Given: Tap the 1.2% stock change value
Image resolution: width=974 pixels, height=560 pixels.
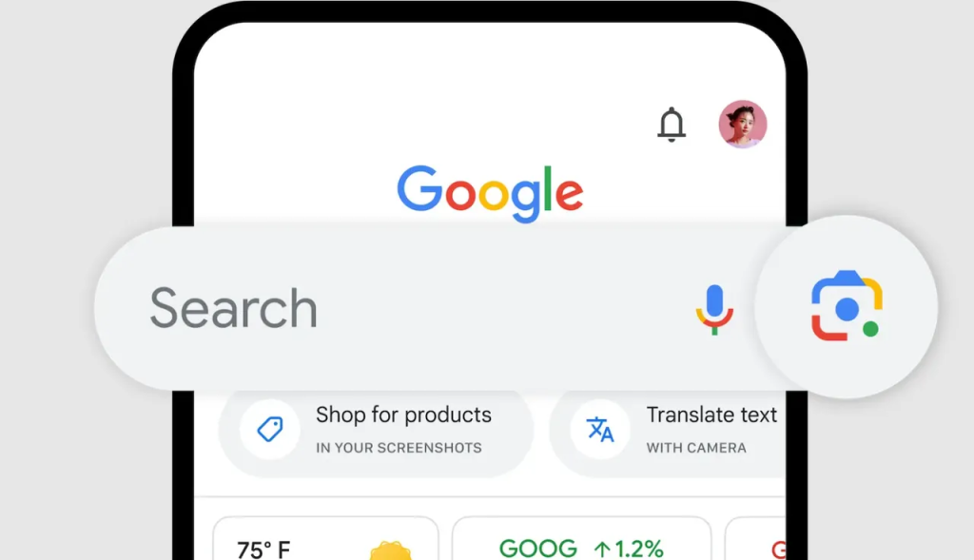Looking at the screenshot, I should (x=639, y=550).
